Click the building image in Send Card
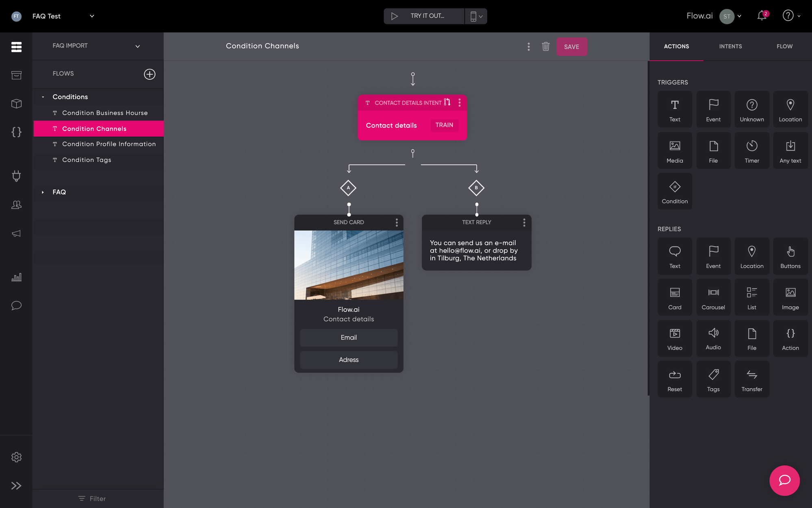 coord(349,265)
